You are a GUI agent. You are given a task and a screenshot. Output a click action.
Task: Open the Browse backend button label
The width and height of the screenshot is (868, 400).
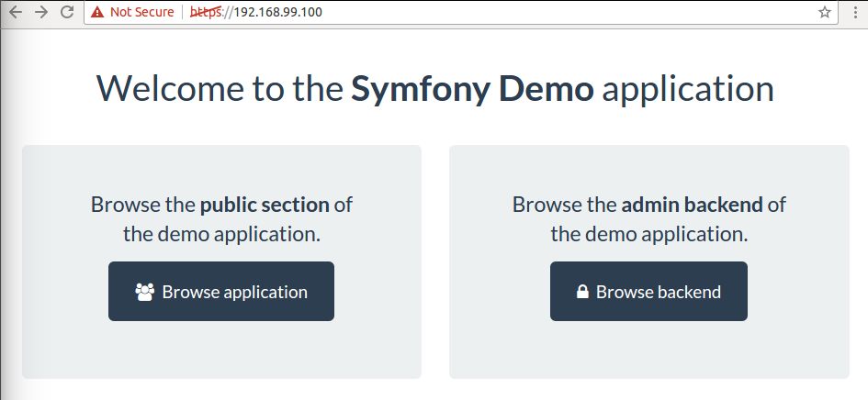pos(658,292)
